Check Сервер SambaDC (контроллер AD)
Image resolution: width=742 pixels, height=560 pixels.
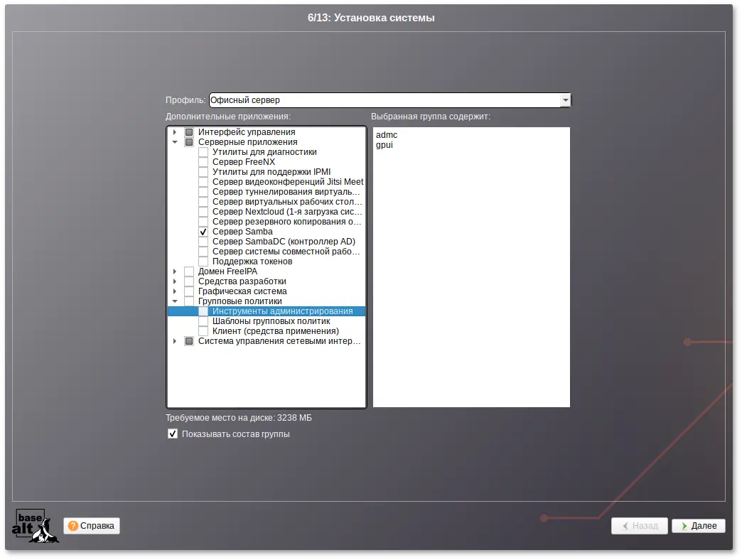pos(203,242)
